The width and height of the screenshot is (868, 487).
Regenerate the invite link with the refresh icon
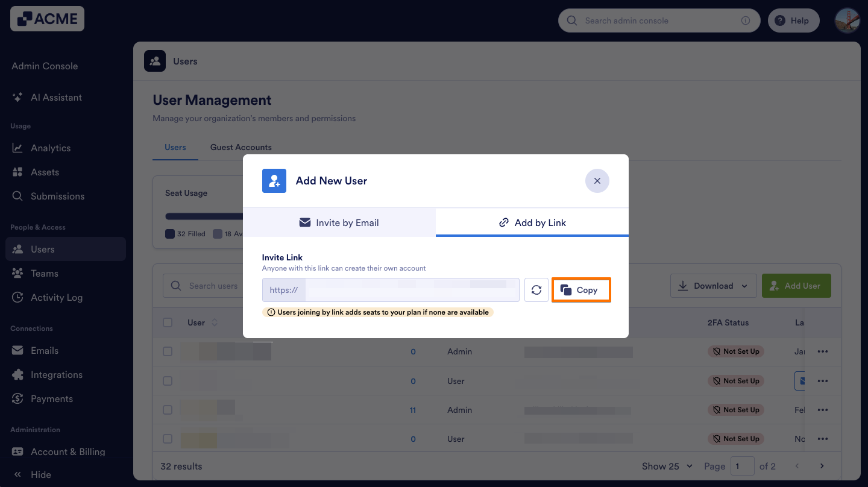536,289
